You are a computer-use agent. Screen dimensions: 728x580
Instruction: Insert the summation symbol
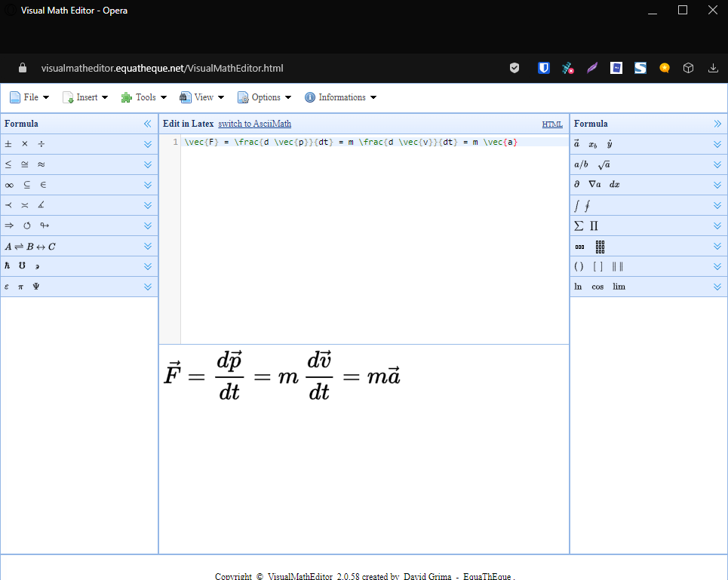click(579, 226)
